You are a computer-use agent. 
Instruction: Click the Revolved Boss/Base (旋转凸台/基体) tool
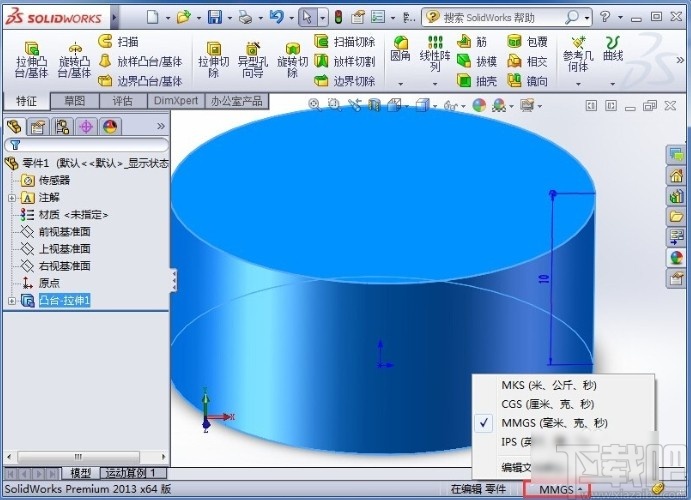coord(74,59)
